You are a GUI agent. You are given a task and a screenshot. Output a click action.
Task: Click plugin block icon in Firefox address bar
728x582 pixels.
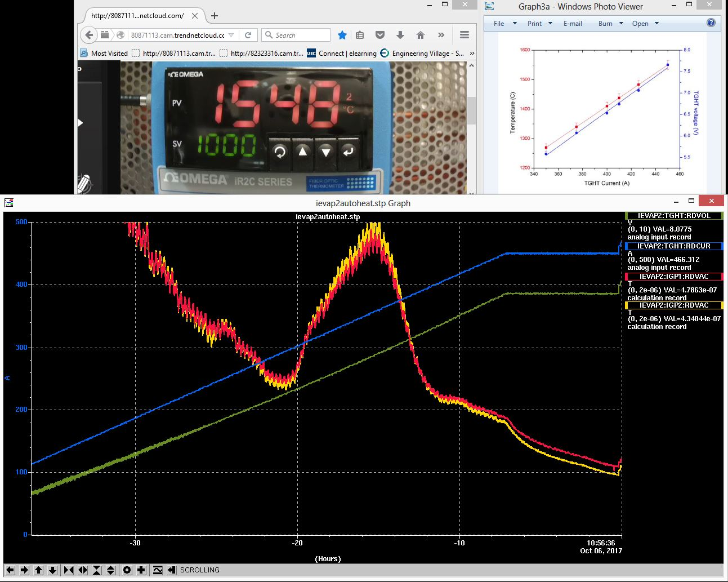tap(105, 35)
